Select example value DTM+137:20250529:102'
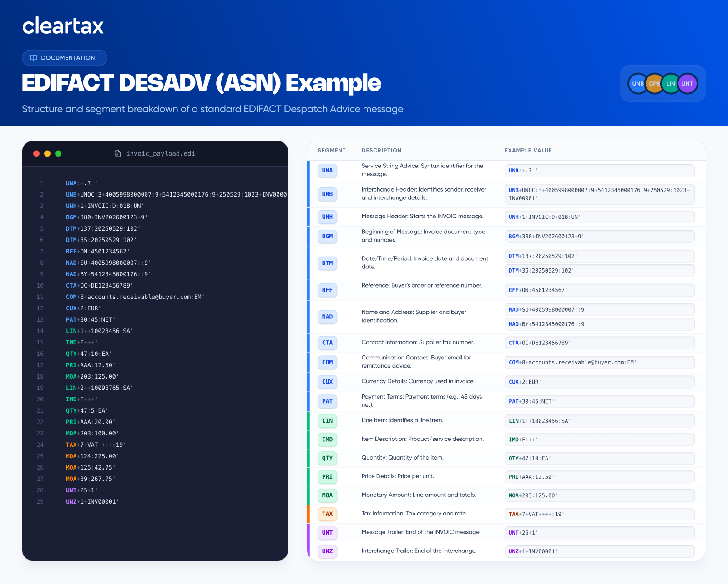Screen dimensions: 728x586 600,256
